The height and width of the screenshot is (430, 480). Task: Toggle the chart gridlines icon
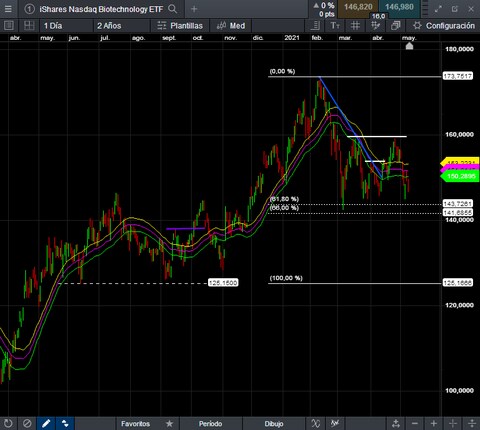click(x=355, y=26)
